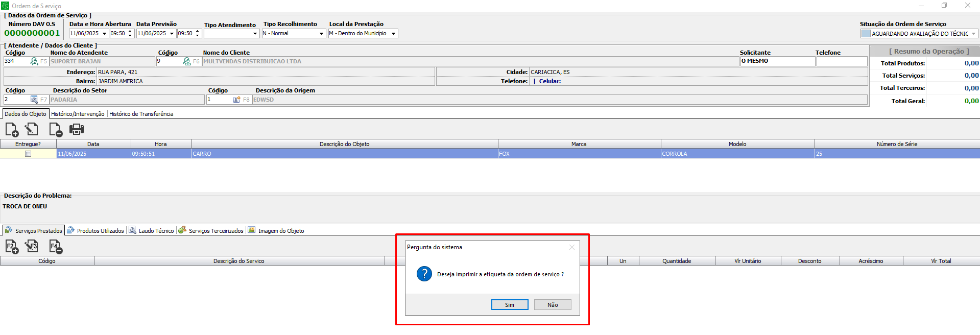This screenshot has height=335, width=980.
Task: Click the remove object icon
Action: pyautogui.click(x=55, y=130)
